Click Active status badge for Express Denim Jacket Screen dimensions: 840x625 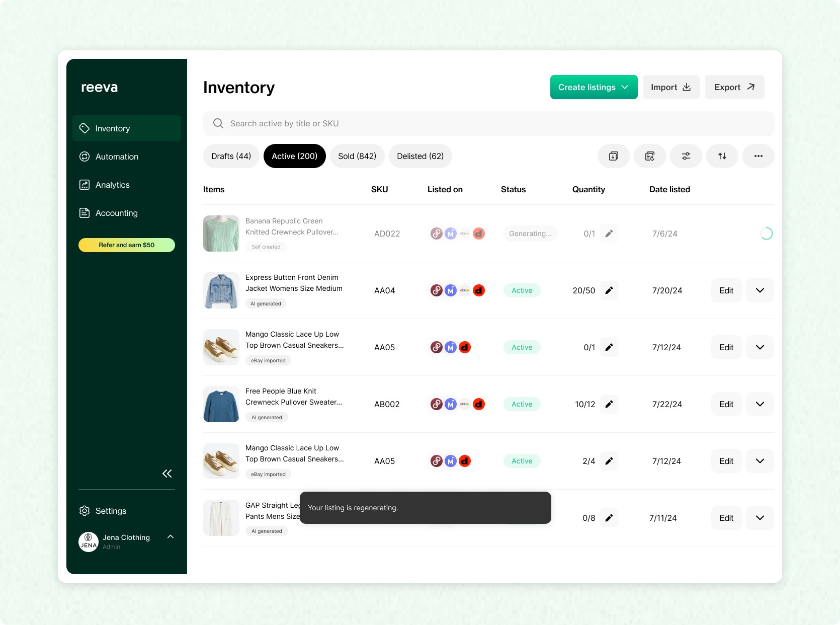point(522,290)
